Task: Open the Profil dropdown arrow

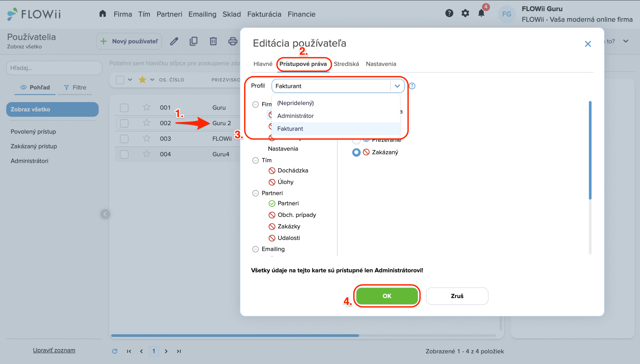Action: [397, 86]
